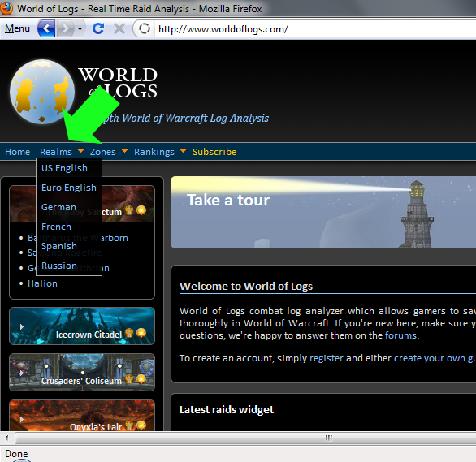
Task: Expand the Onyxia's Lair zone arrow
Action: point(22,419)
